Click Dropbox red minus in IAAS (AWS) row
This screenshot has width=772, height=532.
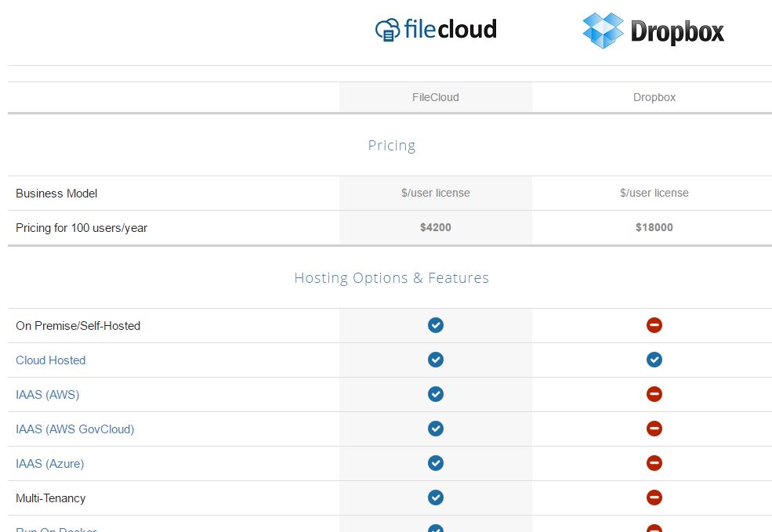click(654, 394)
